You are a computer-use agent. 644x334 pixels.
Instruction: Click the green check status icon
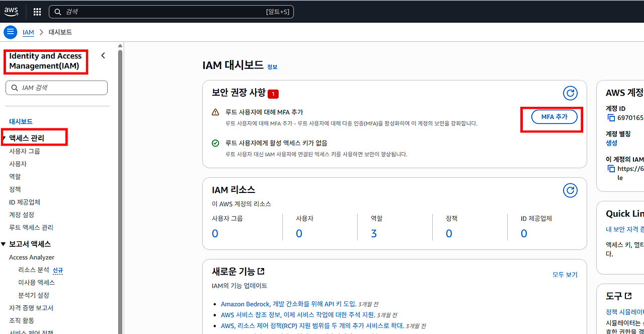[x=215, y=143]
